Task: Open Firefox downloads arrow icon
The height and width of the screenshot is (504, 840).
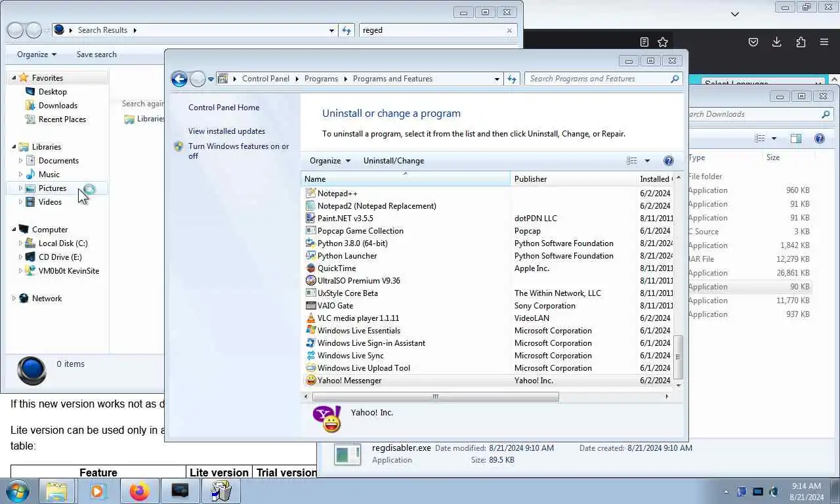Action: point(777,42)
